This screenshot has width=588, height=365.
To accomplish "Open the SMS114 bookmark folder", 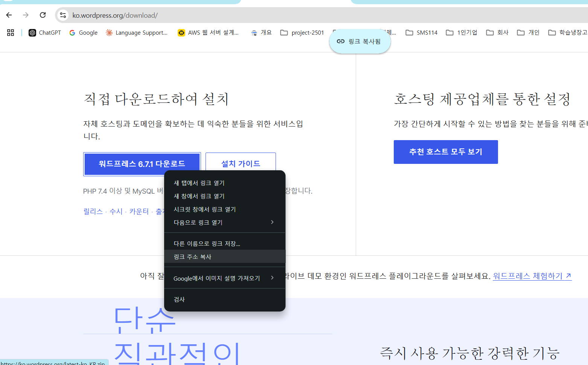I will 422,33.
